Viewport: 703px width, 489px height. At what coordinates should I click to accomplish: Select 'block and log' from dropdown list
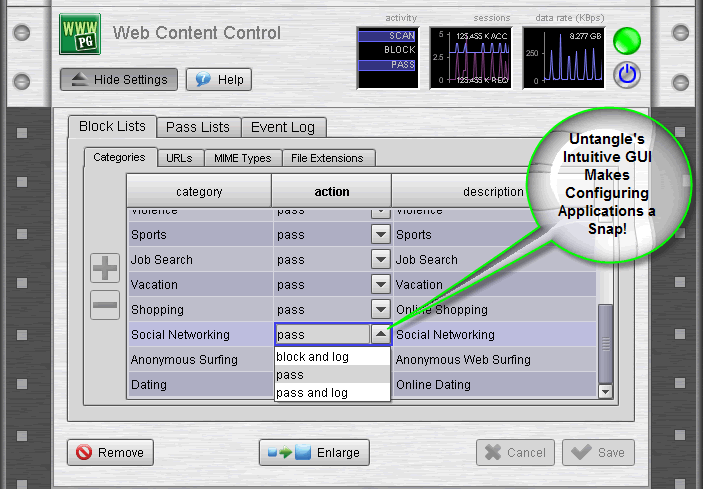tap(313, 357)
